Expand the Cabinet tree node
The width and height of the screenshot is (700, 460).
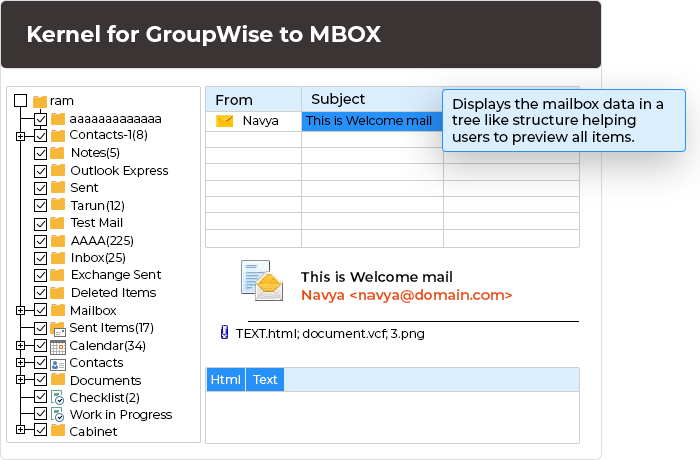click(x=20, y=430)
